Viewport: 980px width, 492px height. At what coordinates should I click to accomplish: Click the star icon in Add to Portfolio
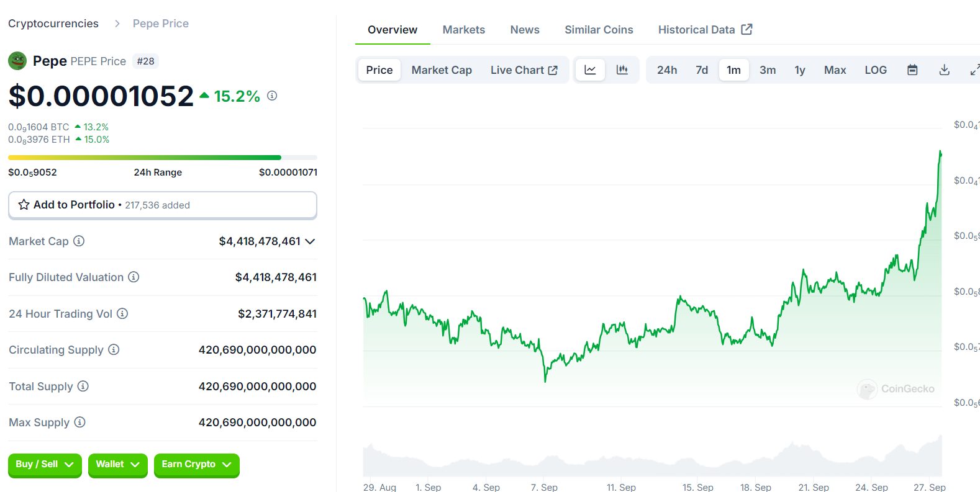[24, 205]
